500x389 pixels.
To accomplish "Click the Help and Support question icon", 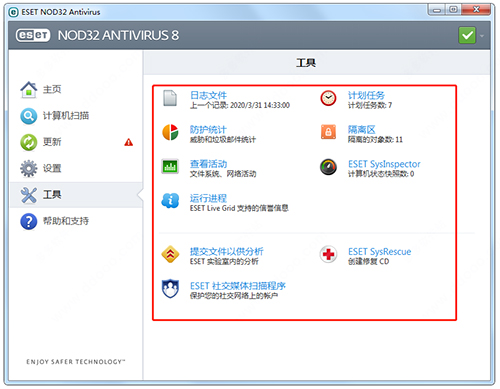I will point(29,221).
